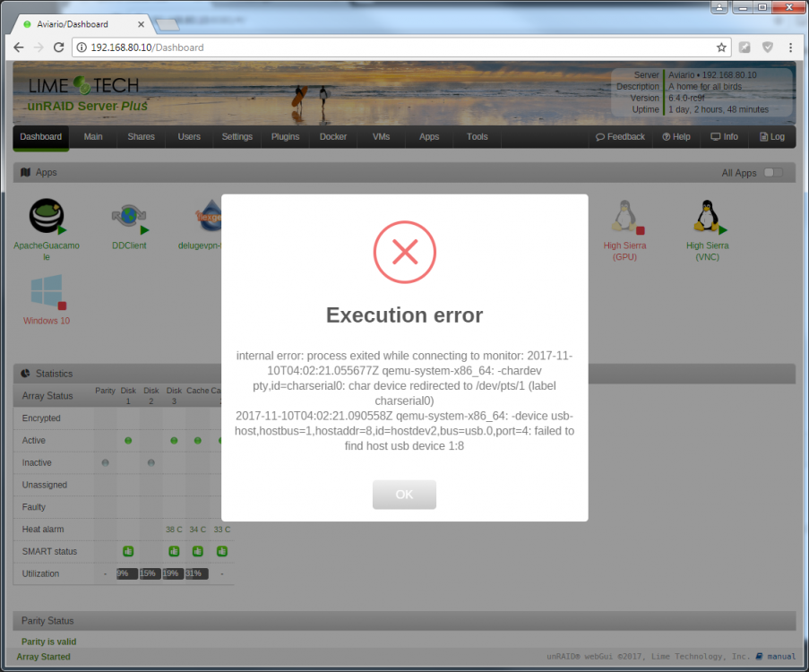The height and width of the screenshot is (672, 809).
Task: Click the 9% utilization bar
Action: [127, 573]
